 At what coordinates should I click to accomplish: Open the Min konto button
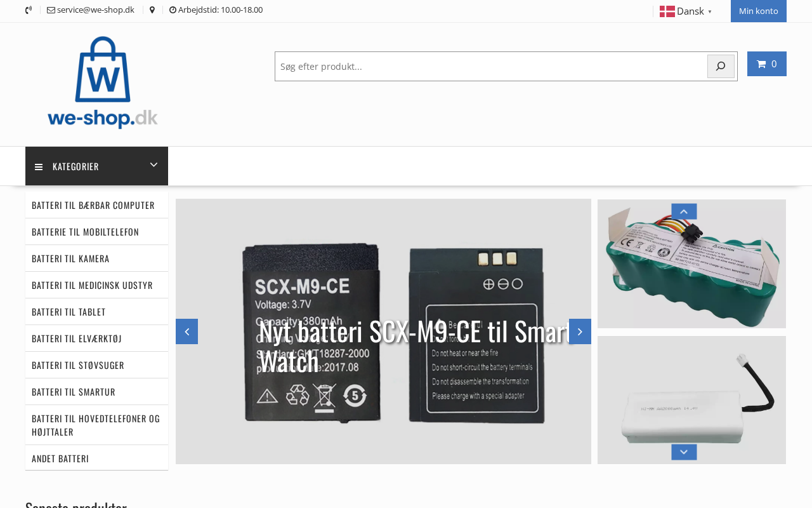pyautogui.click(x=758, y=11)
